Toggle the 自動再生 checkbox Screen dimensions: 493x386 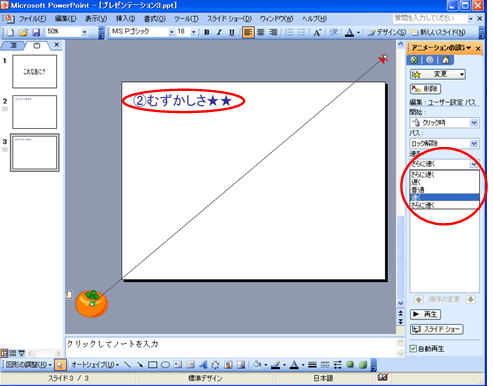click(x=413, y=349)
